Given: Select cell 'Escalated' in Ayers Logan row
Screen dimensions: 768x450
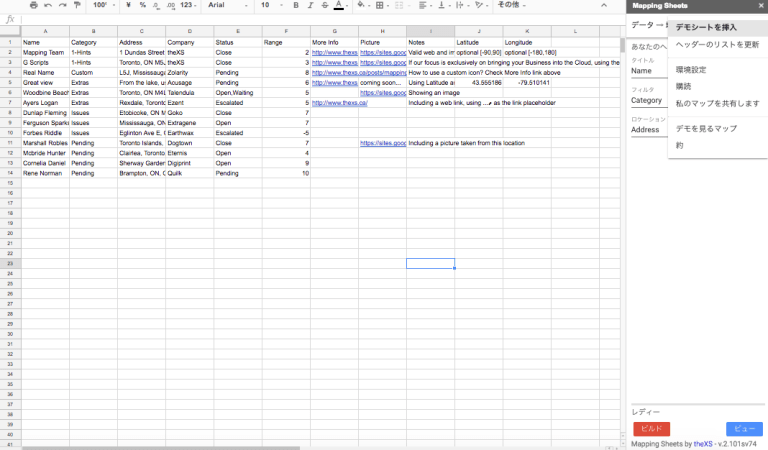Looking at the screenshot, I should coord(238,103).
